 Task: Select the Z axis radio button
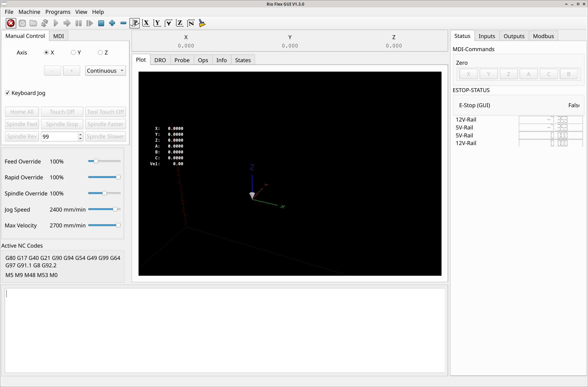[100, 52]
